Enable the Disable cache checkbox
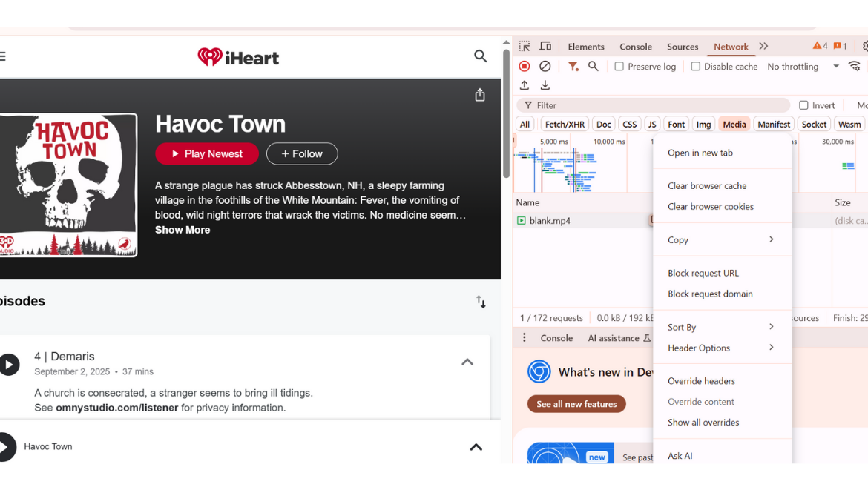Viewport: 868px width, 490px height. pyautogui.click(x=695, y=67)
